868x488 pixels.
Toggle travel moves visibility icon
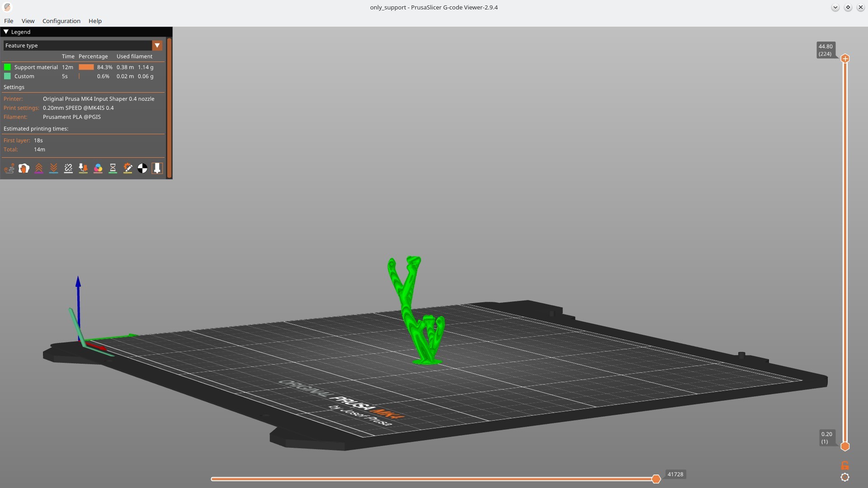[9, 169]
